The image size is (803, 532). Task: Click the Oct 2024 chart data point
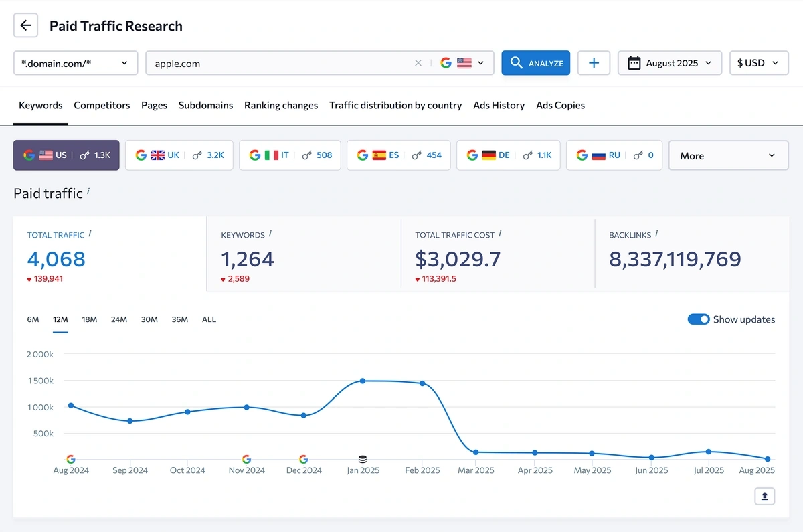187,412
